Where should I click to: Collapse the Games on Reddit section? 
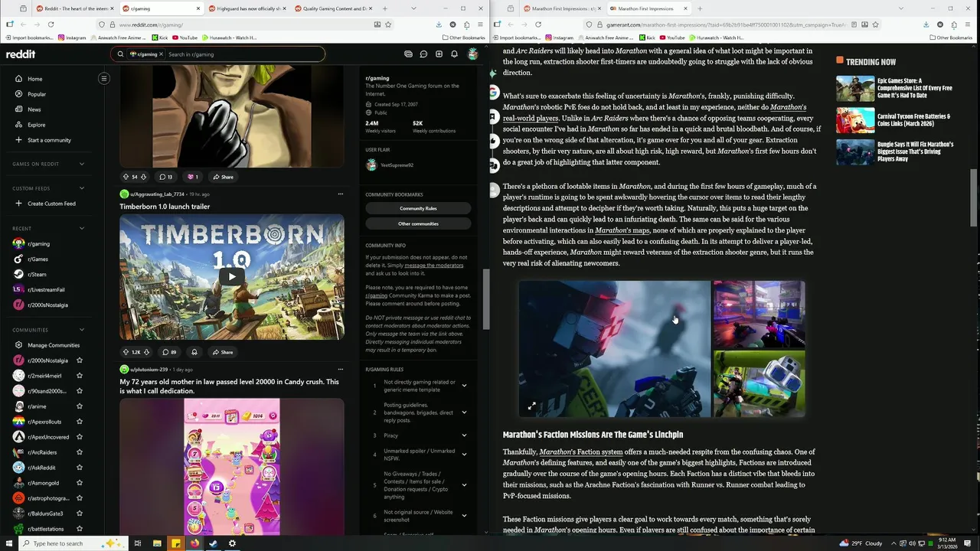82,164
